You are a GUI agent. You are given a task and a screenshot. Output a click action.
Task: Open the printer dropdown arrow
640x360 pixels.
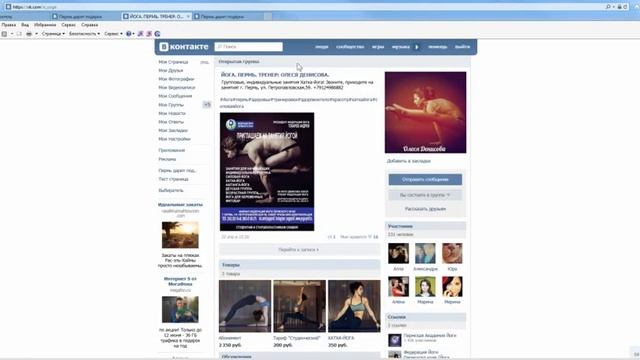pyautogui.click(x=36, y=34)
